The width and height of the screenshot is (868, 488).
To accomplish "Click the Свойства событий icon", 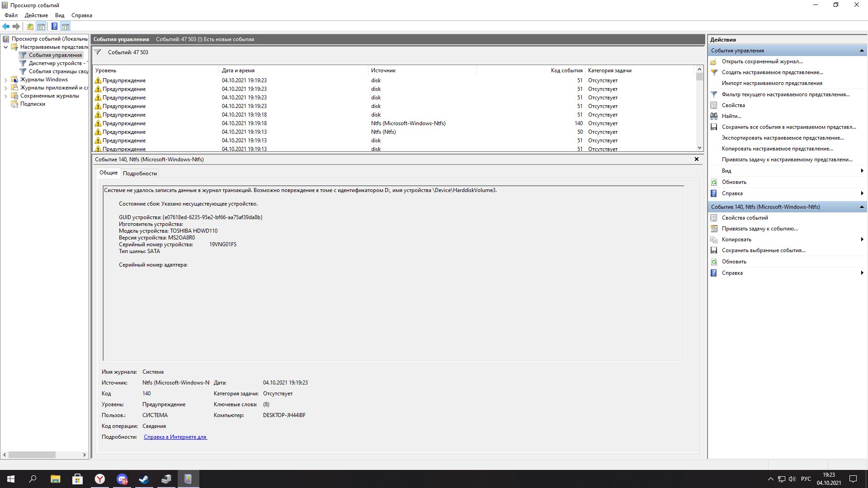I will 714,218.
